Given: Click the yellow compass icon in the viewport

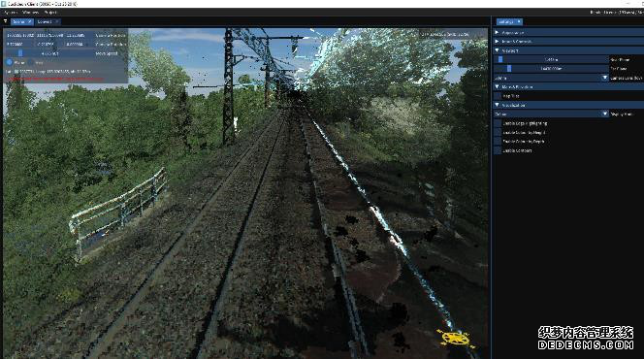Looking at the screenshot, I should pos(454,338).
